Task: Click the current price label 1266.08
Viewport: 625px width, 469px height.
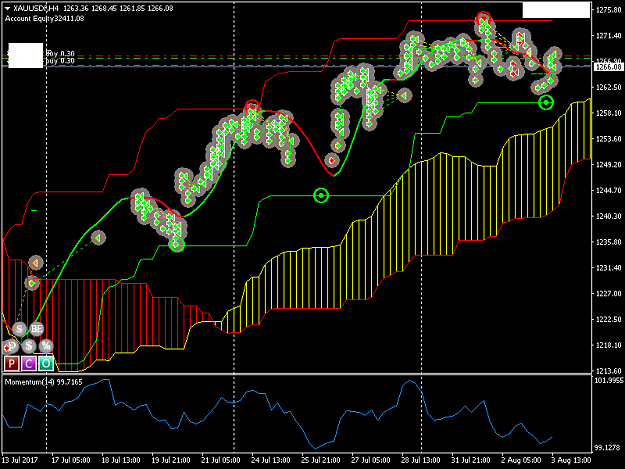Action: tap(608, 67)
